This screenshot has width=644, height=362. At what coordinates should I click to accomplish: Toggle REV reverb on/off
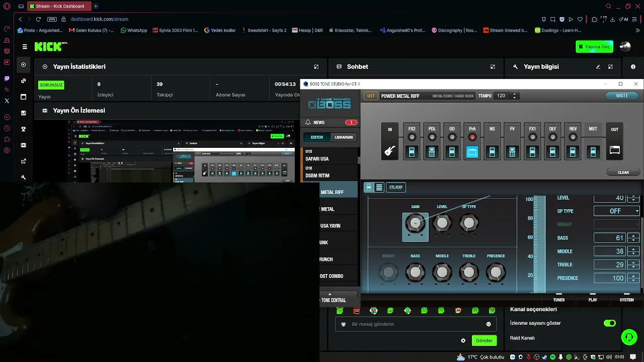(x=573, y=137)
